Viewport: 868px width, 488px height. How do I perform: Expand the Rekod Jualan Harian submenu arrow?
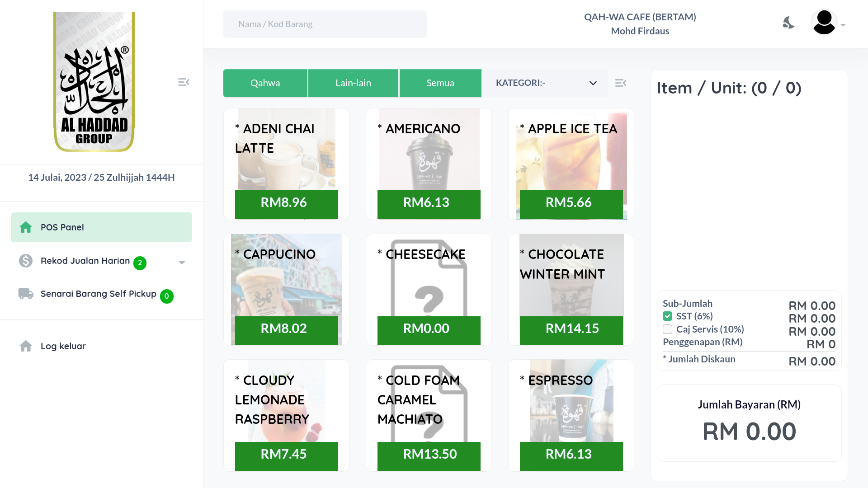pos(182,263)
